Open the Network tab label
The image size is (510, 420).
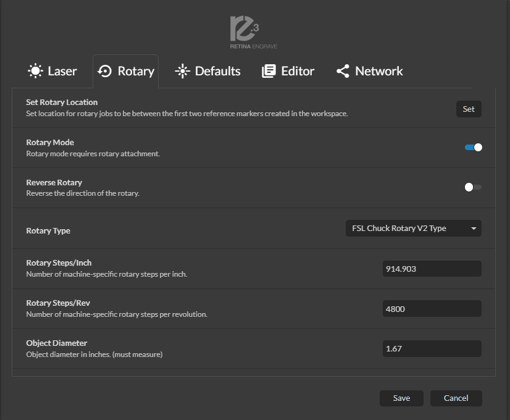379,71
